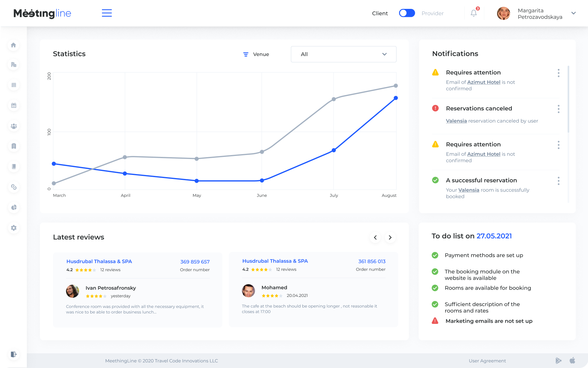Go to next review with the right arrow
Screen dimensions: 588x368
point(390,237)
